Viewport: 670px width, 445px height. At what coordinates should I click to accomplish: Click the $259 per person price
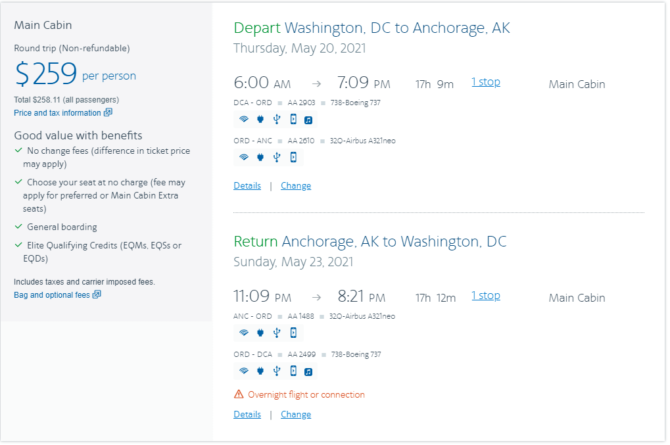[75, 74]
